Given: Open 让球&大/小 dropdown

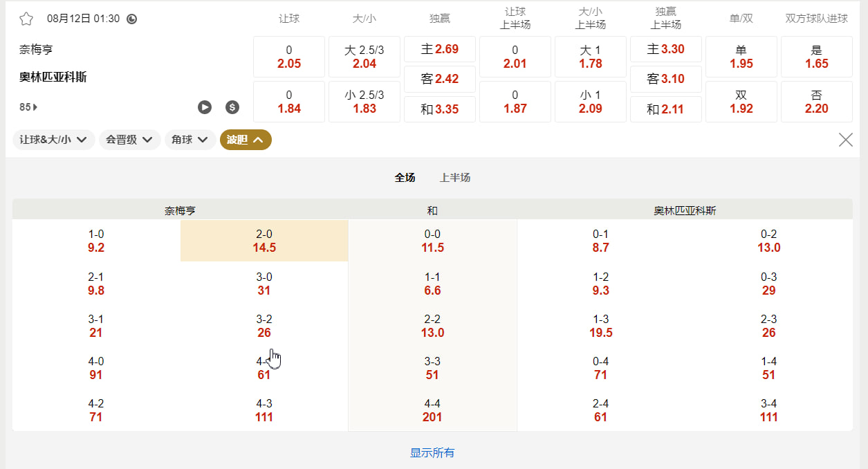Looking at the screenshot, I should [53, 140].
